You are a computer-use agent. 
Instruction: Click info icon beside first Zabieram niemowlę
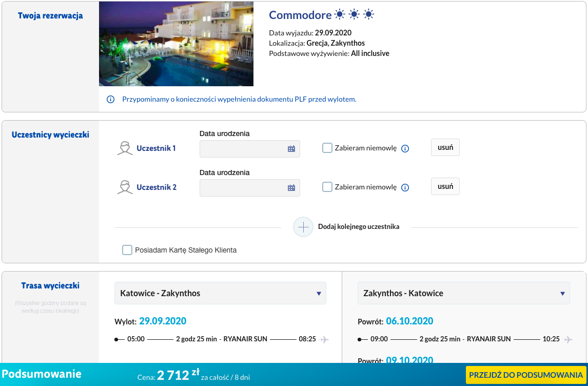(x=405, y=148)
